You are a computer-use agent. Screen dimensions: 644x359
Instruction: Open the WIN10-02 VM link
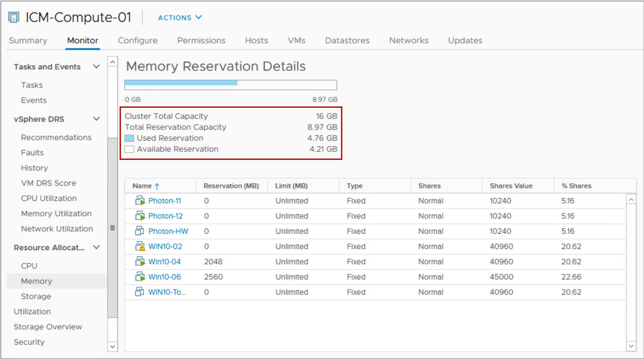165,246
